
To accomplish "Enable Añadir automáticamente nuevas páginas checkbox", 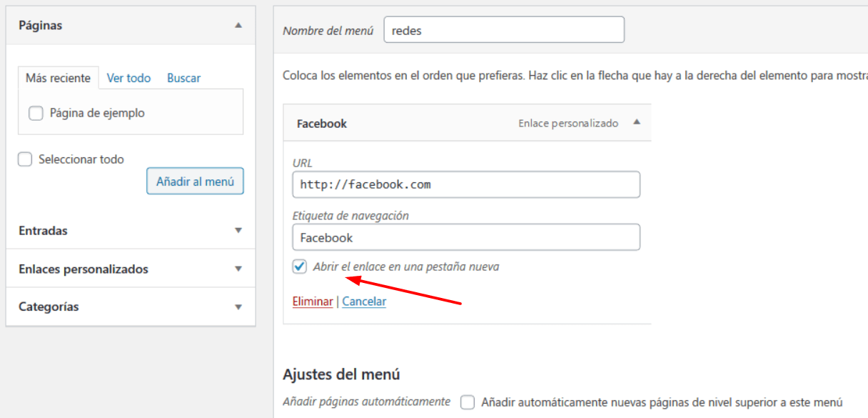I will click(468, 402).
